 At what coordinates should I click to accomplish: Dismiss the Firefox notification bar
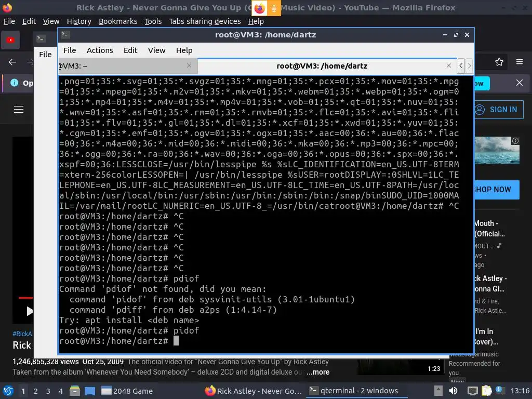(x=520, y=83)
